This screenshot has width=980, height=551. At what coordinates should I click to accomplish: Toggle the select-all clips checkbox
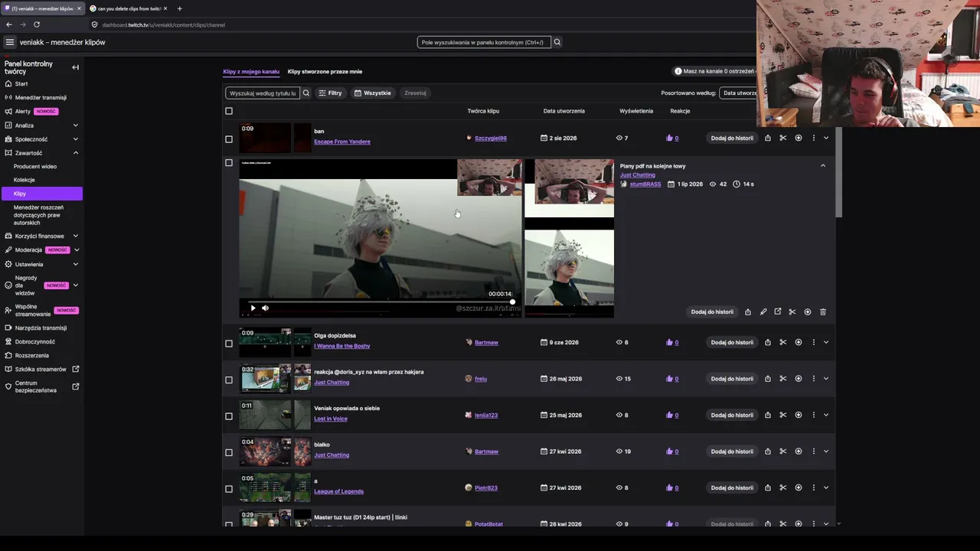229,111
